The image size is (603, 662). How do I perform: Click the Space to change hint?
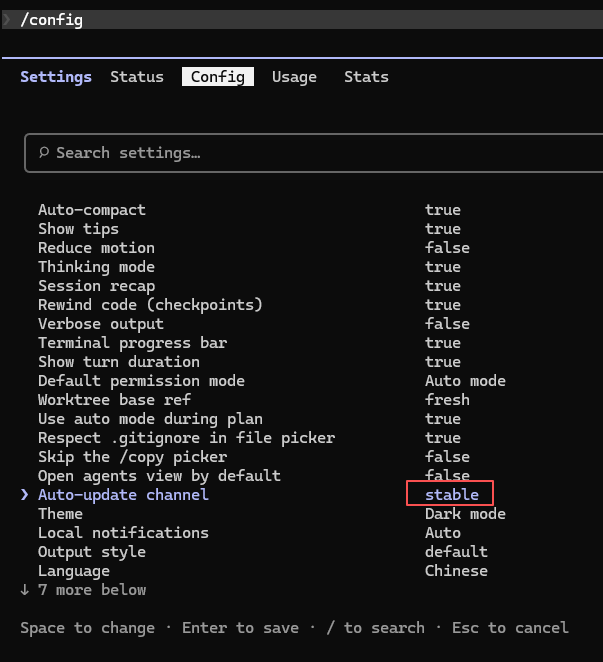(x=87, y=628)
